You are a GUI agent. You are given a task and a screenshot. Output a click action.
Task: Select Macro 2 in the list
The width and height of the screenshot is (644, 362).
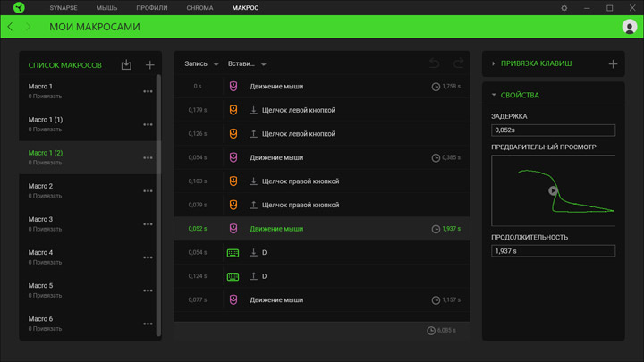point(88,190)
